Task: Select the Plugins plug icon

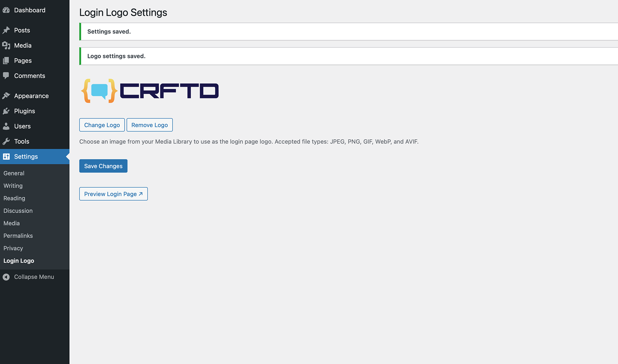Action: coord(6,111)
